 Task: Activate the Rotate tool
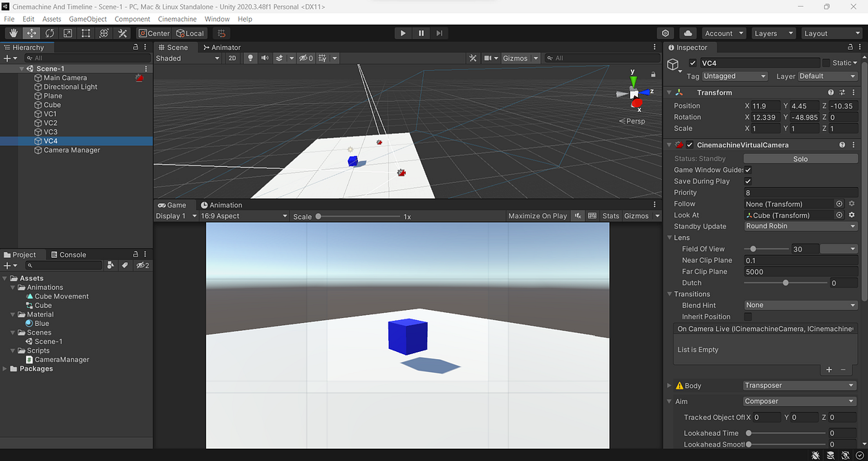49,33
